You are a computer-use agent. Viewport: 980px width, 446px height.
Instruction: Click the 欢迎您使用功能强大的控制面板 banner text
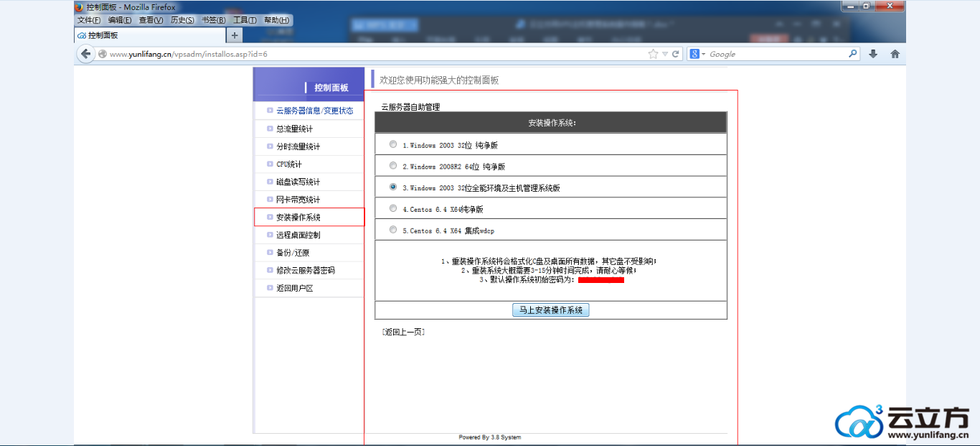439,80
